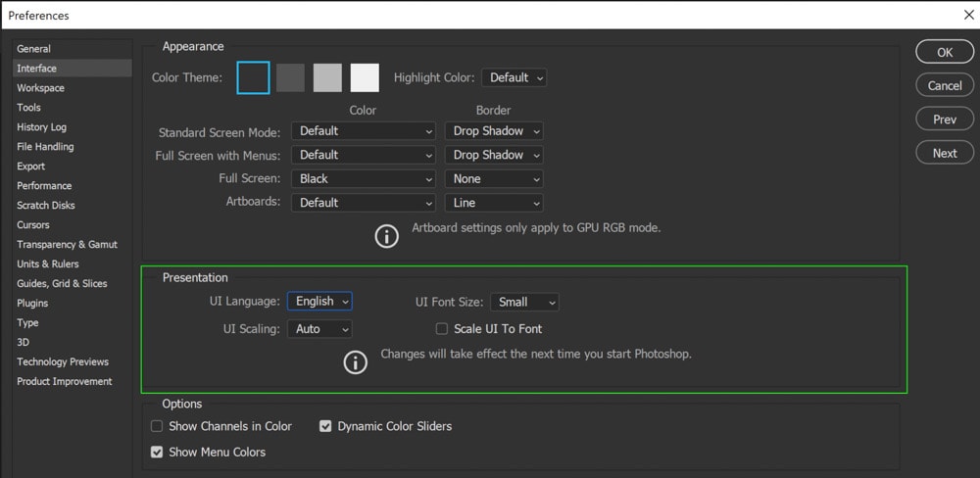Open Product Improvement preferences category
Viewport: 980px width, 478px height.
72,381
